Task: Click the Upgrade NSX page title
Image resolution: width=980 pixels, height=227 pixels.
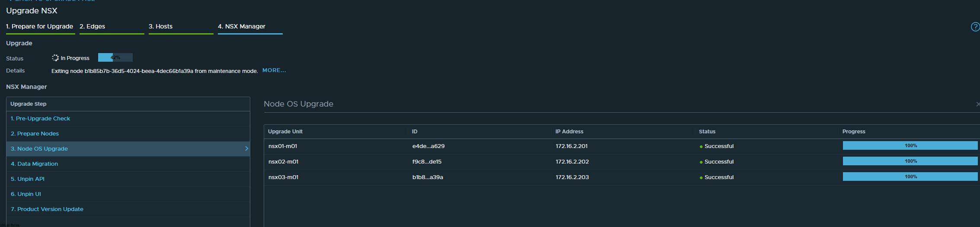Action: 32,11
